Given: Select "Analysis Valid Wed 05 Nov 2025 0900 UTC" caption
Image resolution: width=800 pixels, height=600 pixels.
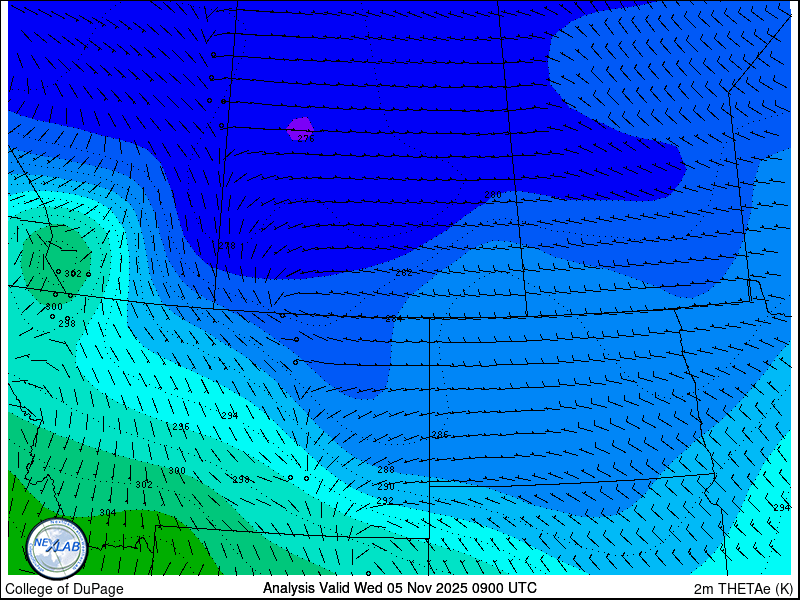Looking at the screenshot, I should click(x=399, y=588).
